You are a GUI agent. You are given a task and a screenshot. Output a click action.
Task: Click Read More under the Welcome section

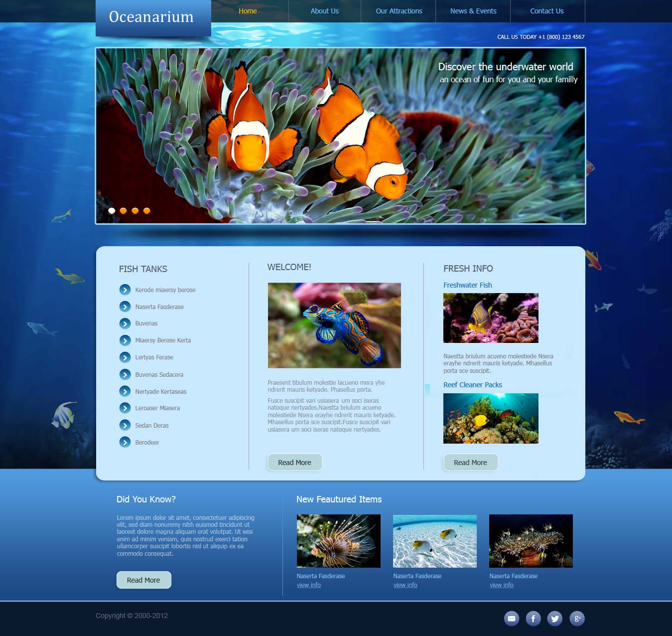(x=295, y=463)
